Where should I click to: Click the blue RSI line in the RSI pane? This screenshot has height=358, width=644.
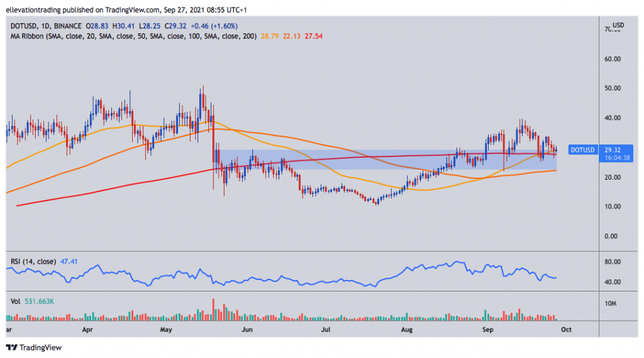click(x=281, y=273)
